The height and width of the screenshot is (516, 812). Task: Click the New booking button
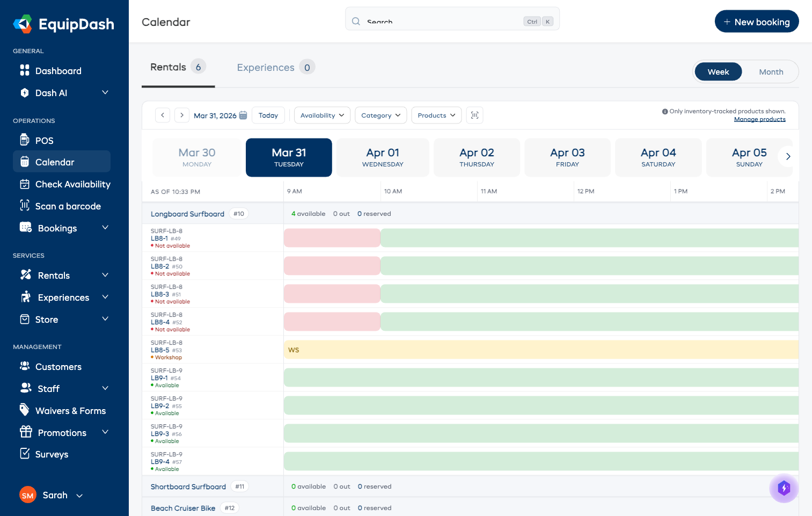tap(757, 21)
